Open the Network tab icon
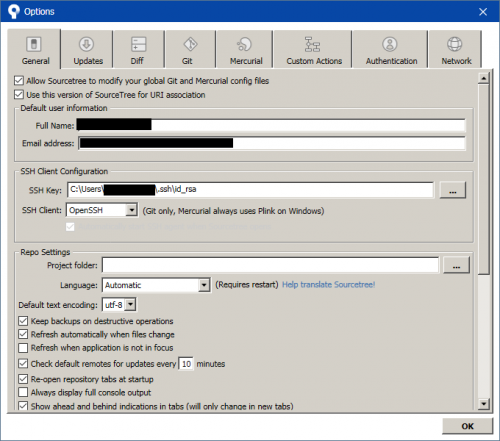 (x=455, y=44)
